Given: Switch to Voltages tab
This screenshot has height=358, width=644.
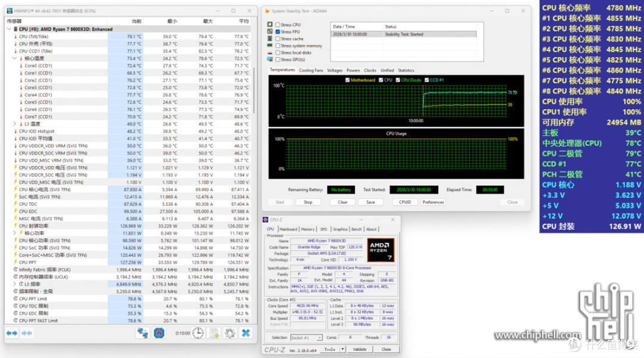Looking at the screenshot, I should [x=335, y=70].
